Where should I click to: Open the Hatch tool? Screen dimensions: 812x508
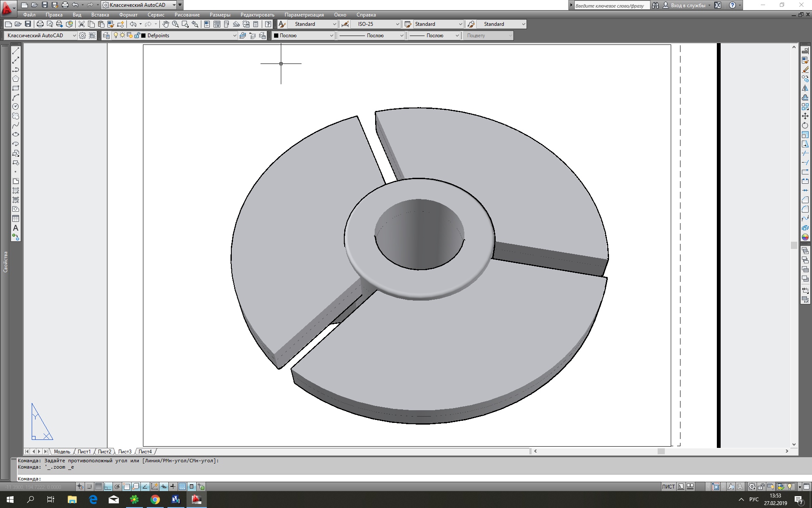pos(16,190)
